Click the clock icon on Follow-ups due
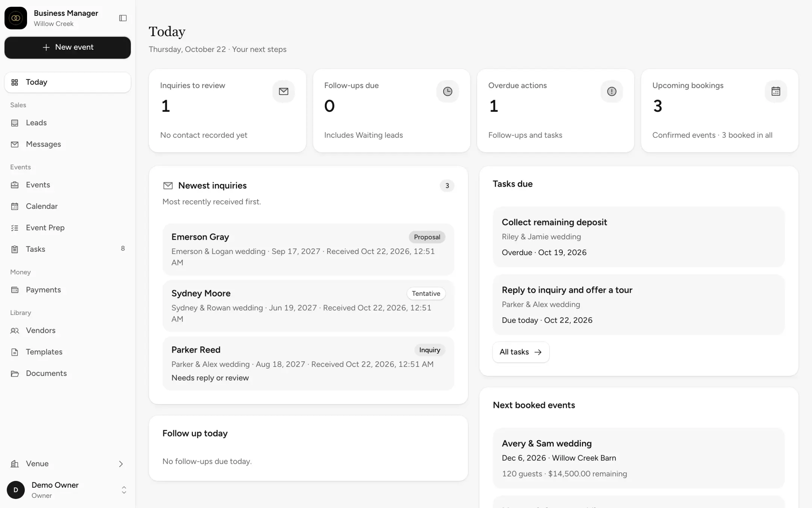This screenshot has height=508, width=812. click(447, 91)
